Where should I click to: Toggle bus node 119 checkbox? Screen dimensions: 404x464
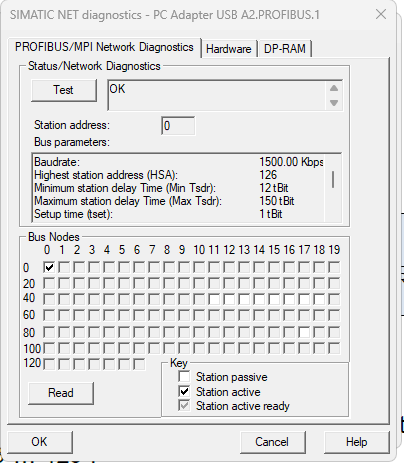334,348
